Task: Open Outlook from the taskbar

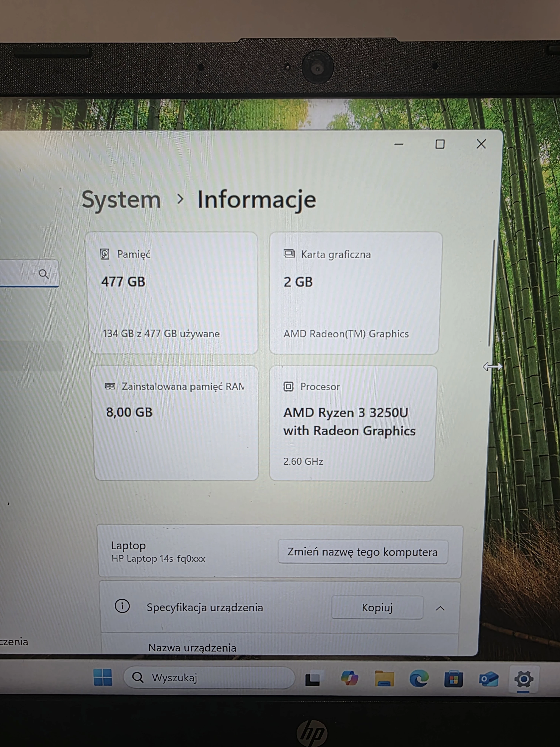Action: (489, 679)
